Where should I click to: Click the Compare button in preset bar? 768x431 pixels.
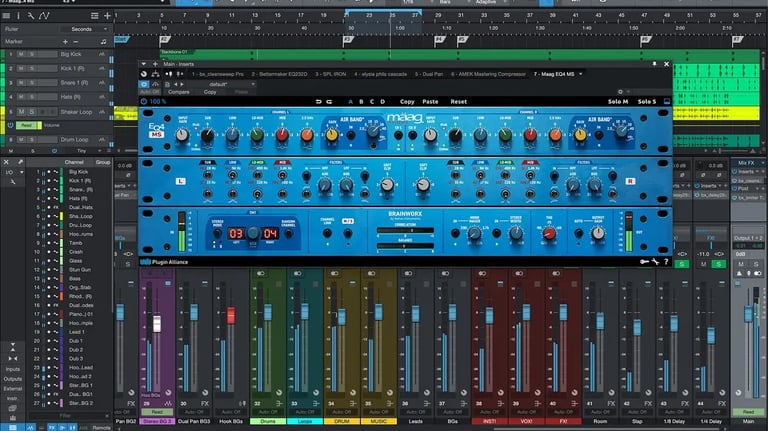(179, 92)
